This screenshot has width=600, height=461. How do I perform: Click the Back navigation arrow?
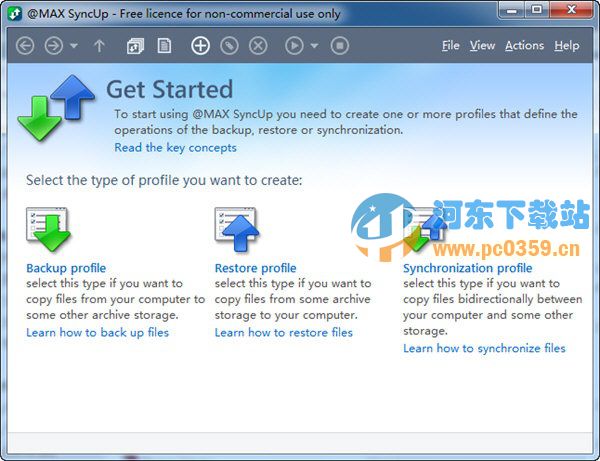coord(25,46)
